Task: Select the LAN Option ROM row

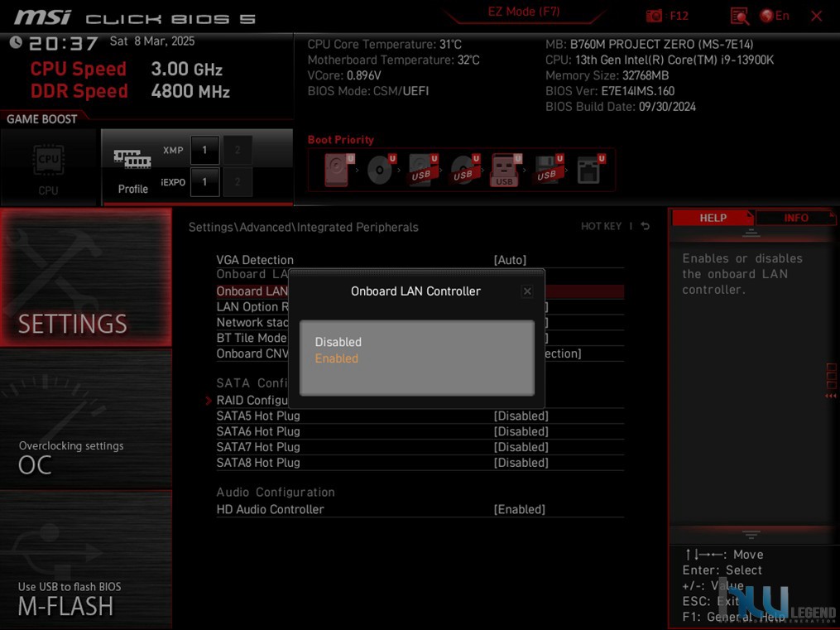Action: tap(252, 307)
